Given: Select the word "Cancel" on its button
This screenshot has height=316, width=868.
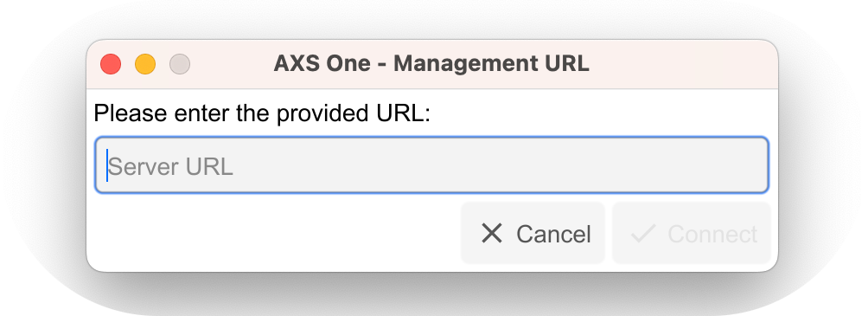Looking at the screenshot, I should coord(553,234).
